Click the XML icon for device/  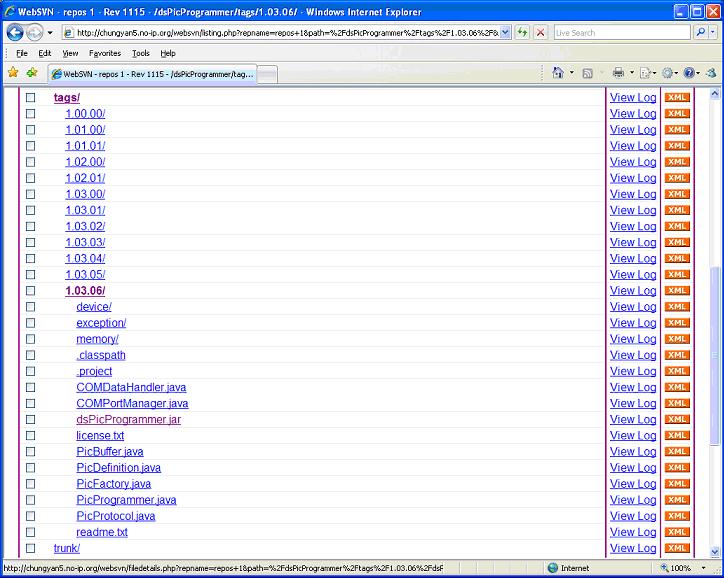677,307
